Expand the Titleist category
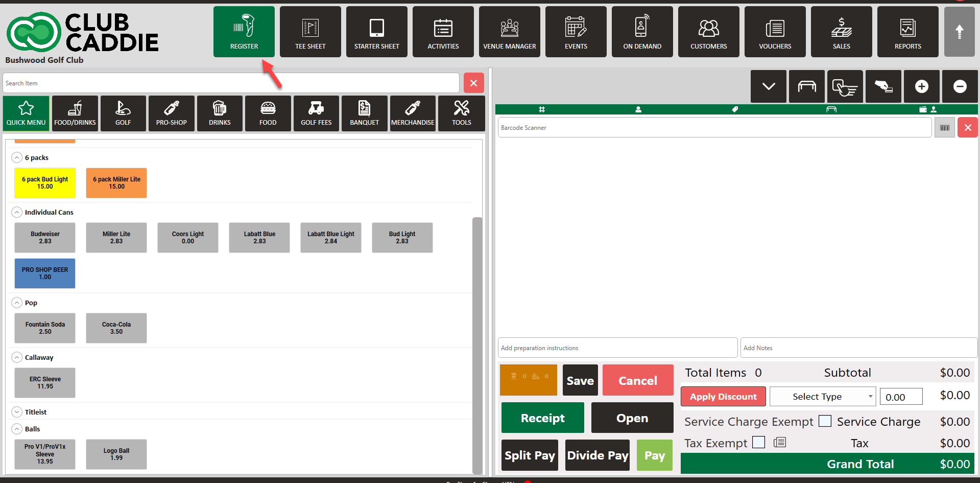This screenshot has width=980, height=483. tap(17, 412)
